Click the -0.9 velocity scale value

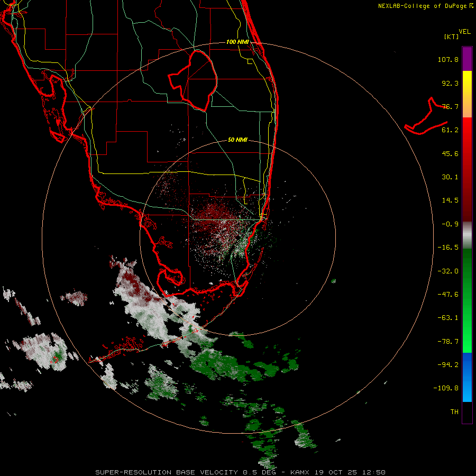click(x=450, y=224)
